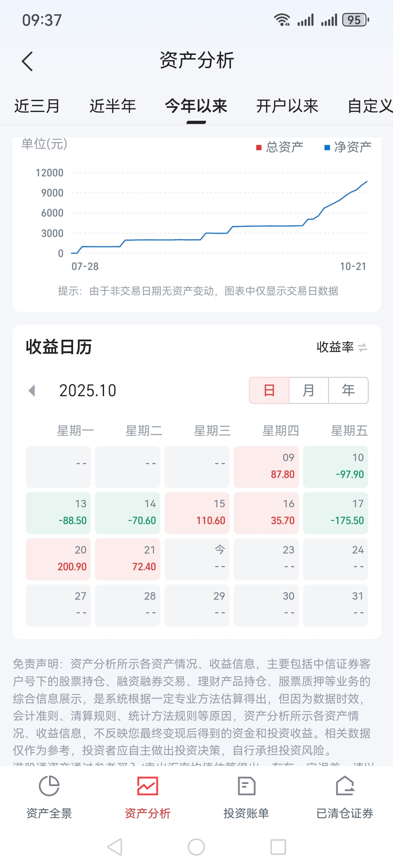Toggle 净资产 blue legend swatch
Screen dimensions: 393x868
327,148
